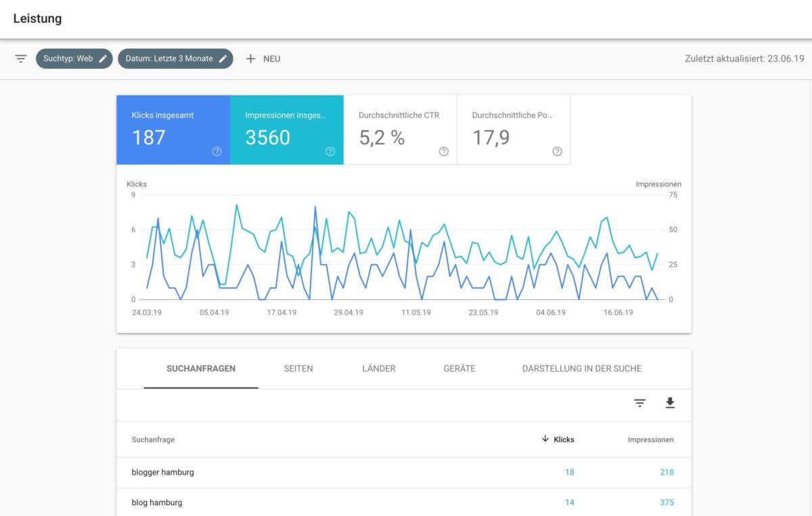Open the Darstellung in der Suche tab
This screenshot has height=516, width=812.
tap(582, 369)
